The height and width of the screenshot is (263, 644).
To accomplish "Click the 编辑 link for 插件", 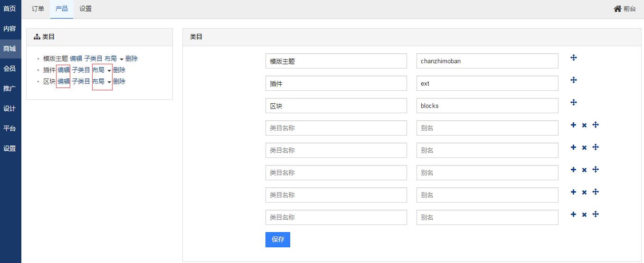I will coord(64,70).
